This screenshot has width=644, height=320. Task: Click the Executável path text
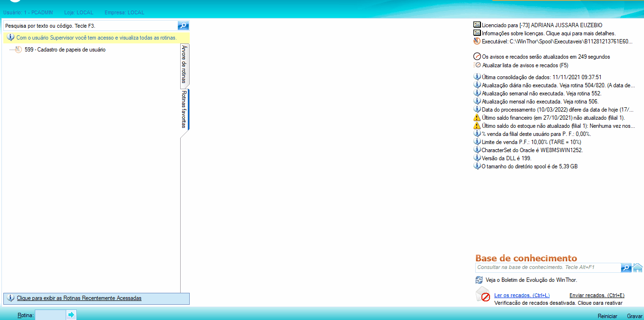tap(557, 41)
